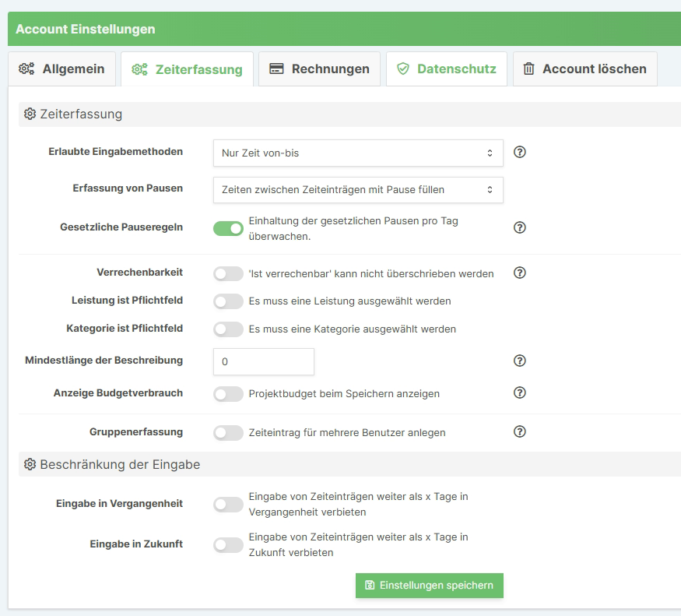681x616 pixels.
Task: Open the Rechnungen tab
Action: coord(320,69)
